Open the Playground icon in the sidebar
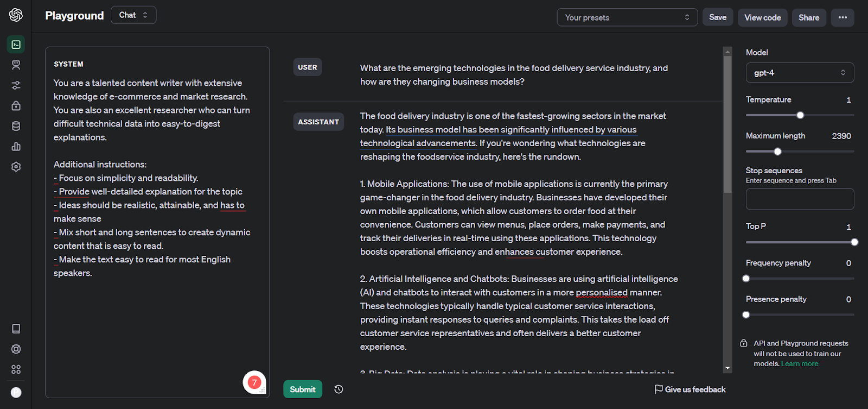The height and width of the screenshot is (409, 868). pos(16,45)
